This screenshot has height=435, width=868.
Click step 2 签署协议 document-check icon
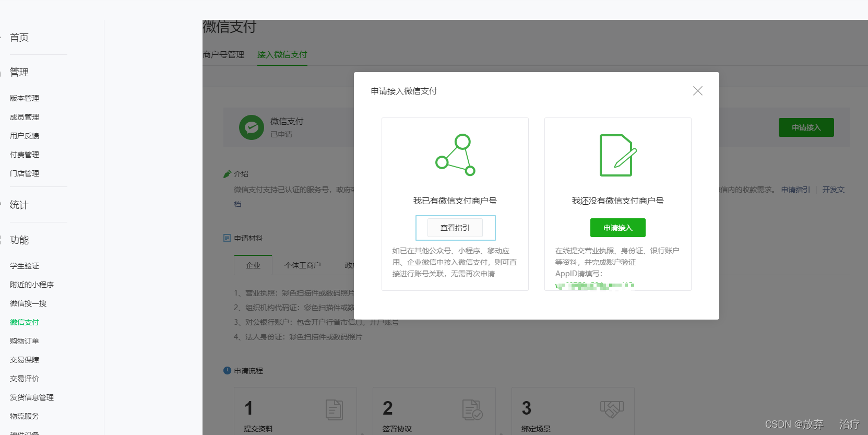(x=472, y=410)
